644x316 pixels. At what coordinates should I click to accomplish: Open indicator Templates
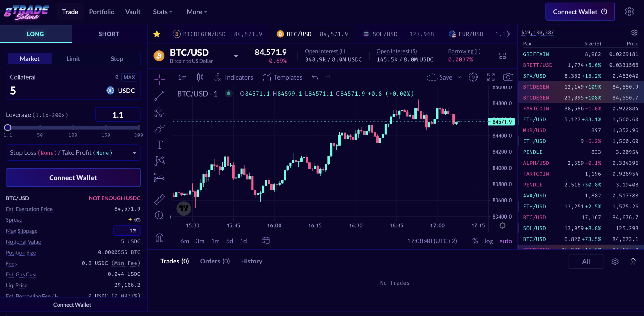[x=282, y=77]
